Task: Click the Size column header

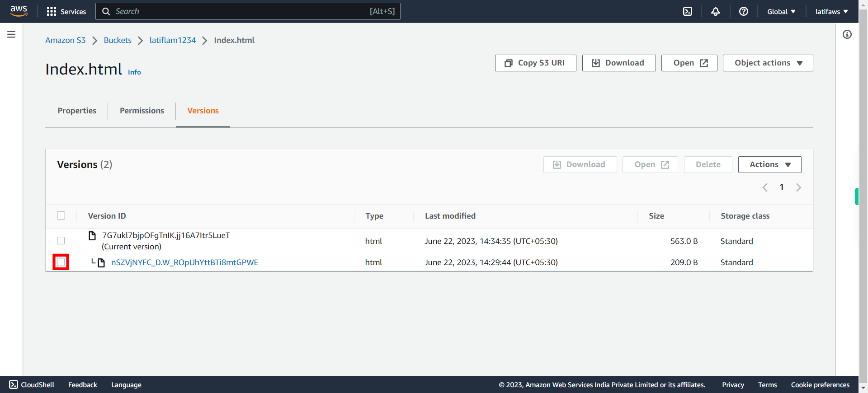Action: 656,216
